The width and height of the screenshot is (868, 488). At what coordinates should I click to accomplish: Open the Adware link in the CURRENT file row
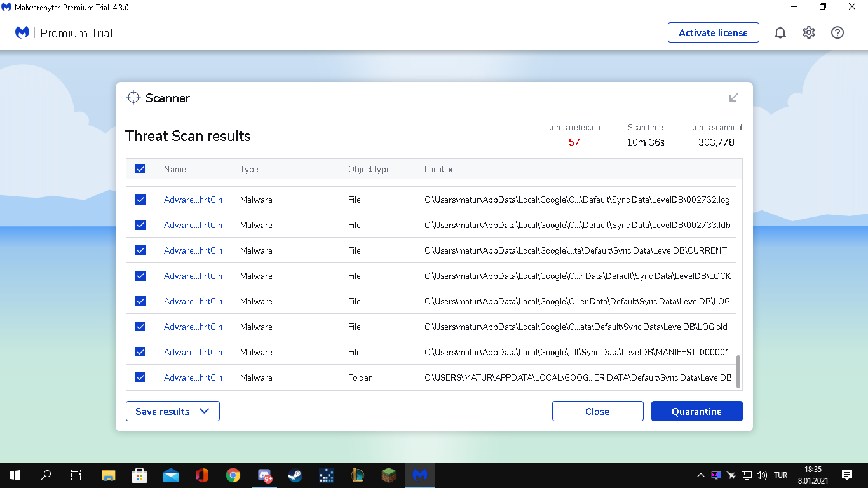click(x=193, y=250)
